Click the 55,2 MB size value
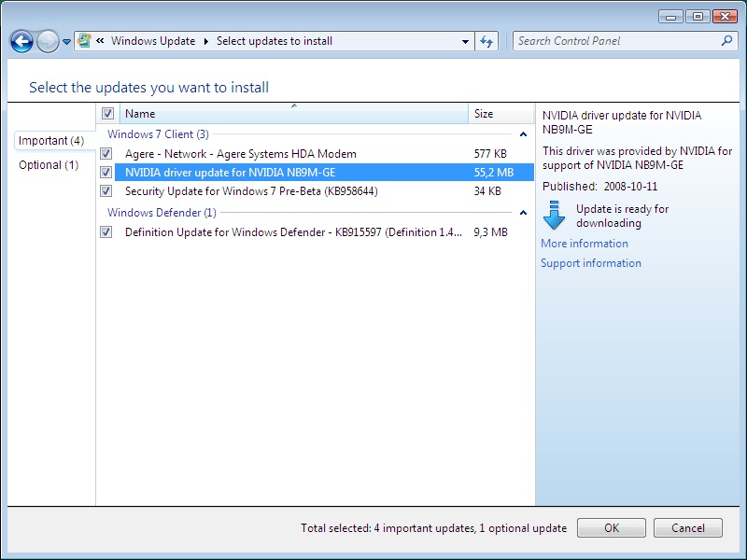The height and width of the screenshot is (560, 747). (494, 173)
